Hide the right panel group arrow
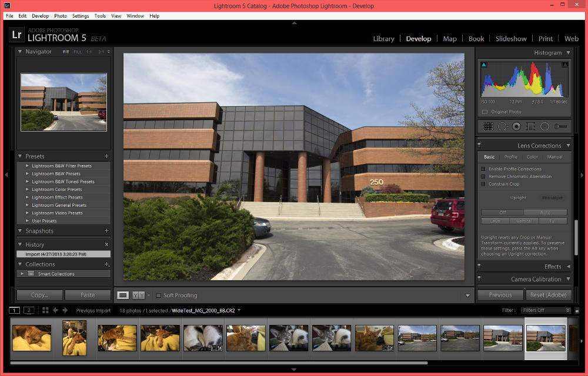The height and width of the screenshot is (376, 588). point(582,174)
